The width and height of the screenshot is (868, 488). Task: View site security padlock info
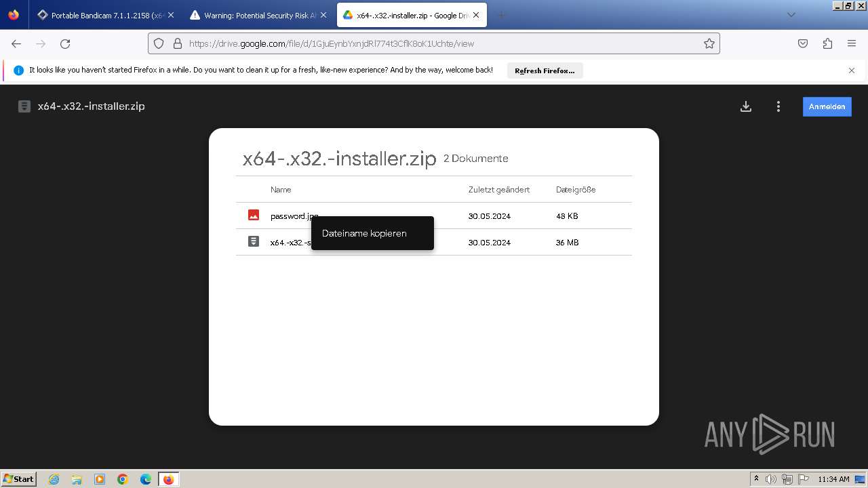coord(178,43)
